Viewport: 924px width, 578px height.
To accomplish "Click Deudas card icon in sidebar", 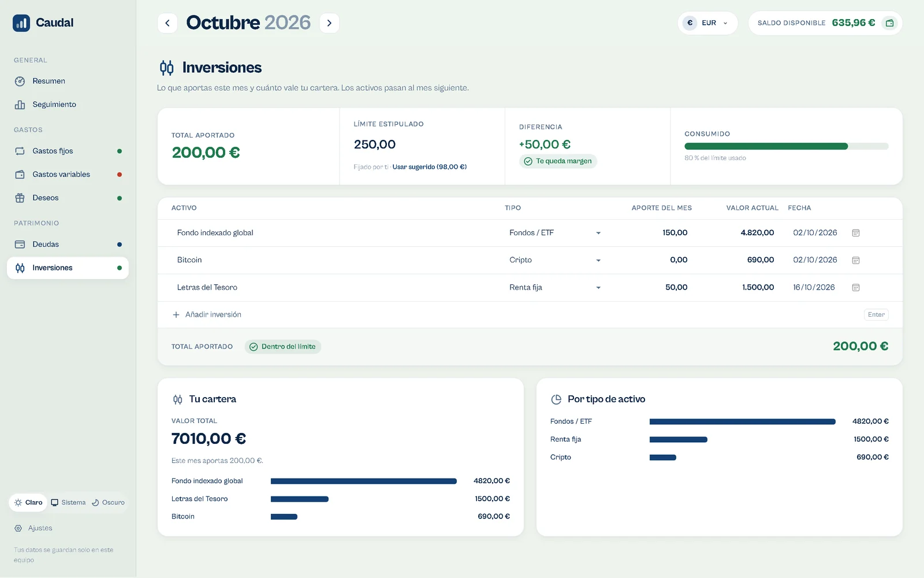I will click(x=20, y=244).
